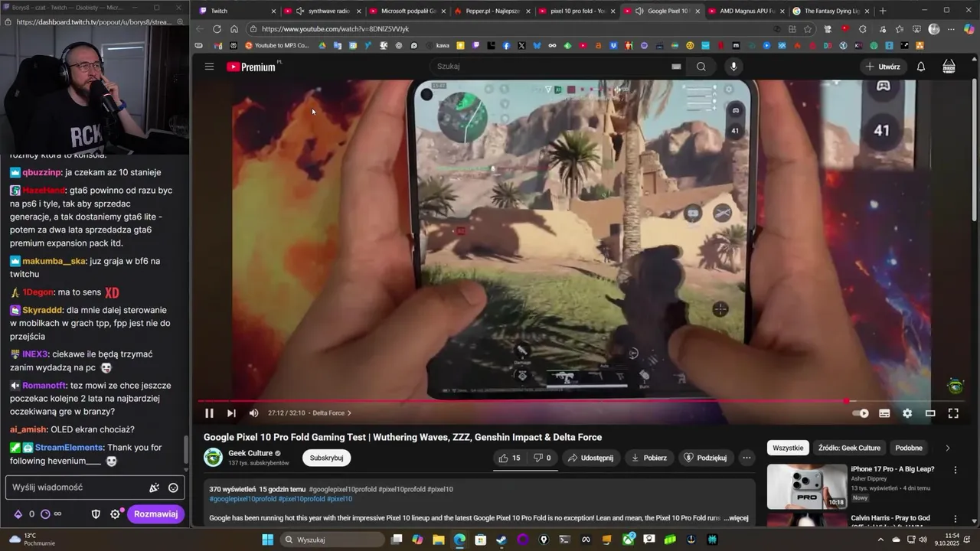Open chat user StreamElements
Viewport: 980px width, 551px height.
click(69, 447)
